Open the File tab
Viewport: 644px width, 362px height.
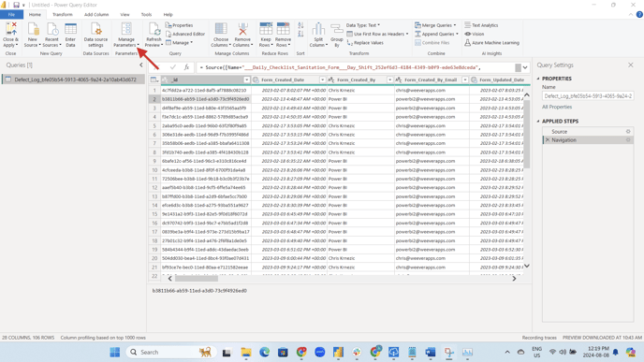tap(11, 14)
